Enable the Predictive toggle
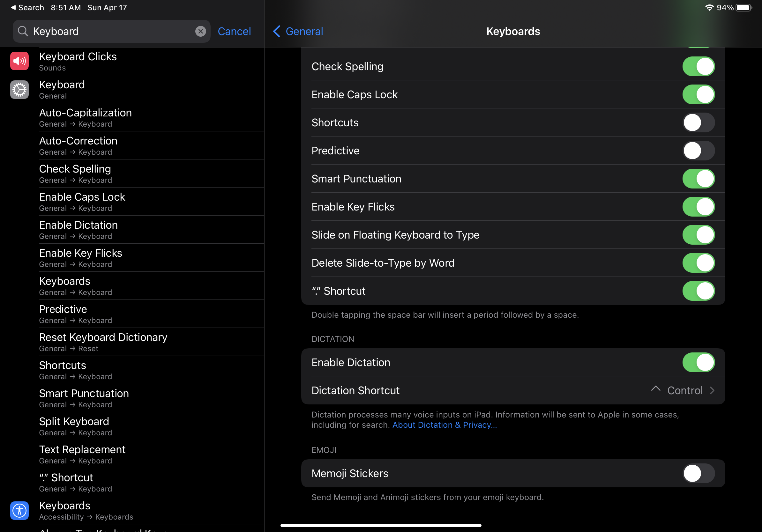Image resolution: width=762 pixels, height=532 pixels. pos(698,151)
